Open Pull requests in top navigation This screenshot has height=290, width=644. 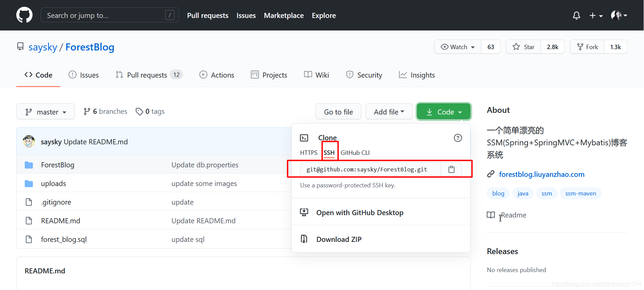pyautogui.click(x=208, y=16)
